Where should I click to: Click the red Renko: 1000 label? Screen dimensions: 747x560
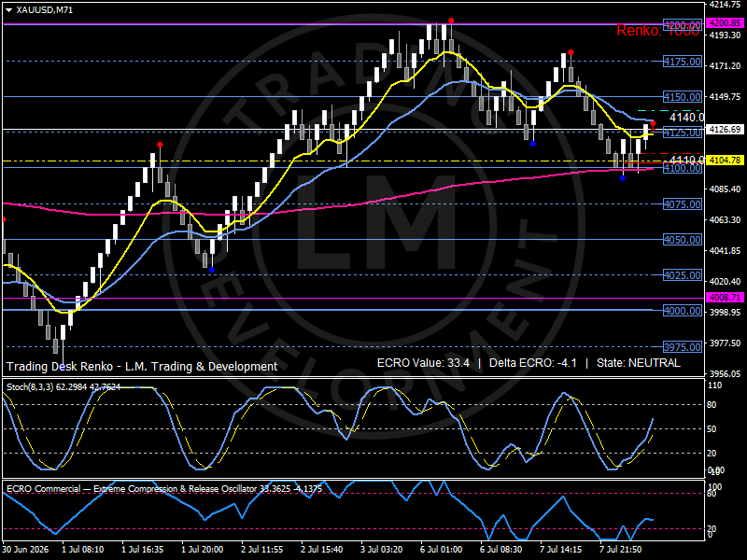[x=658, y=31]
